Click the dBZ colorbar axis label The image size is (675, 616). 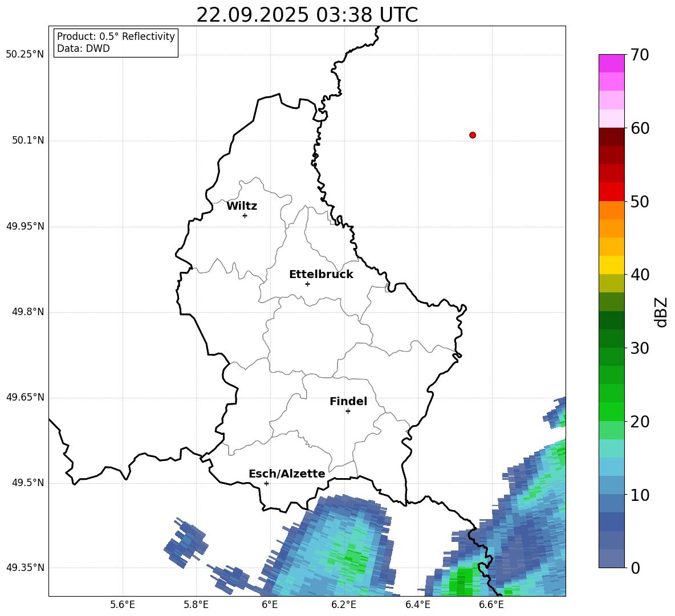coord(661,312)
